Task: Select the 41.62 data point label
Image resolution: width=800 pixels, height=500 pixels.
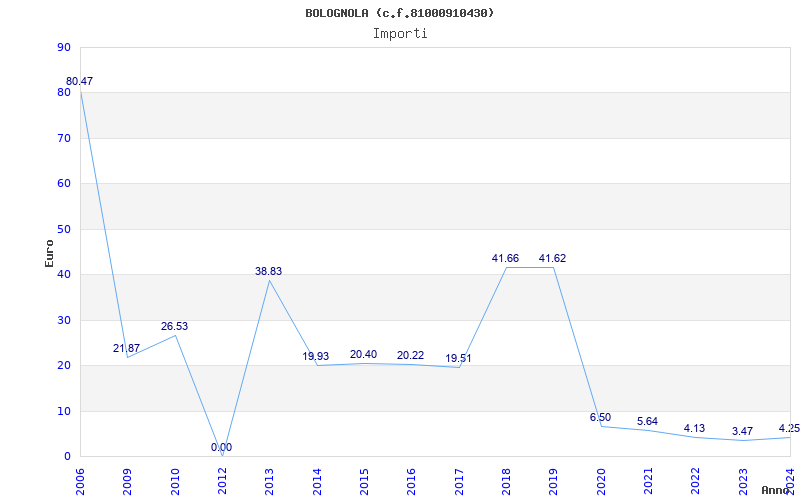Action: pos(553,259)
